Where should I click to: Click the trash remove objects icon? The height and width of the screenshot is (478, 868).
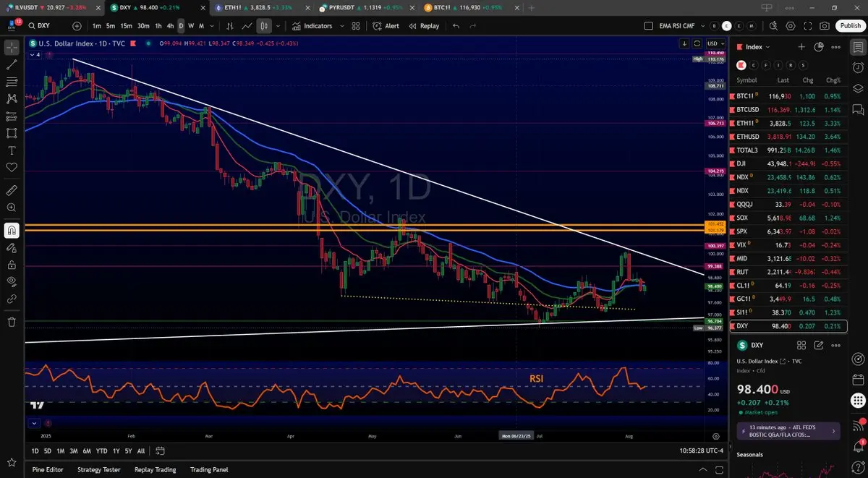(x=12, y=322)
